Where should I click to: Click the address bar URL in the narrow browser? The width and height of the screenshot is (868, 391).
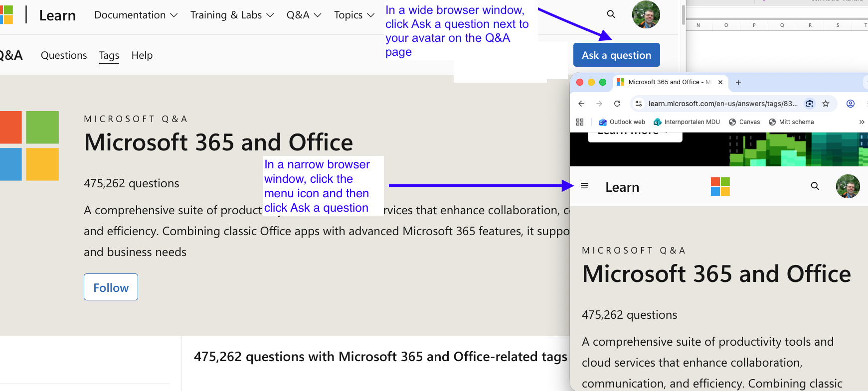723,104
